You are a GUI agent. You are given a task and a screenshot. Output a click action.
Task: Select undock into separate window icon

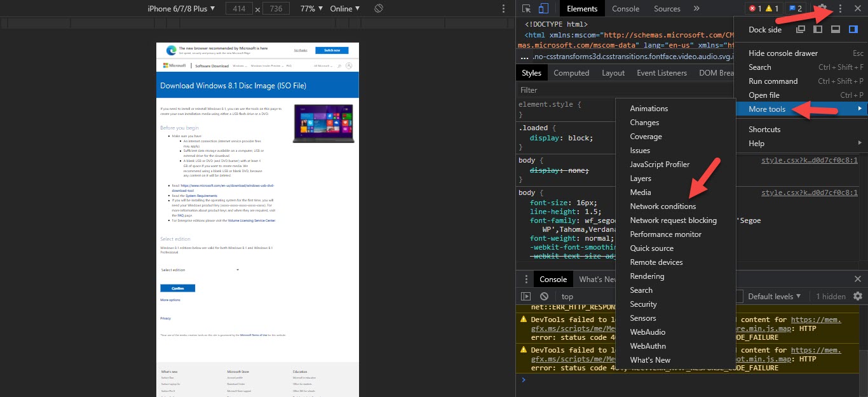coord(801,29)
